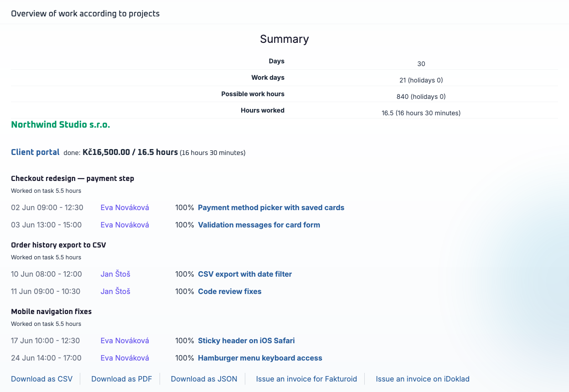Select Eva Nováková in the 17 Jun row

point(125,340)
